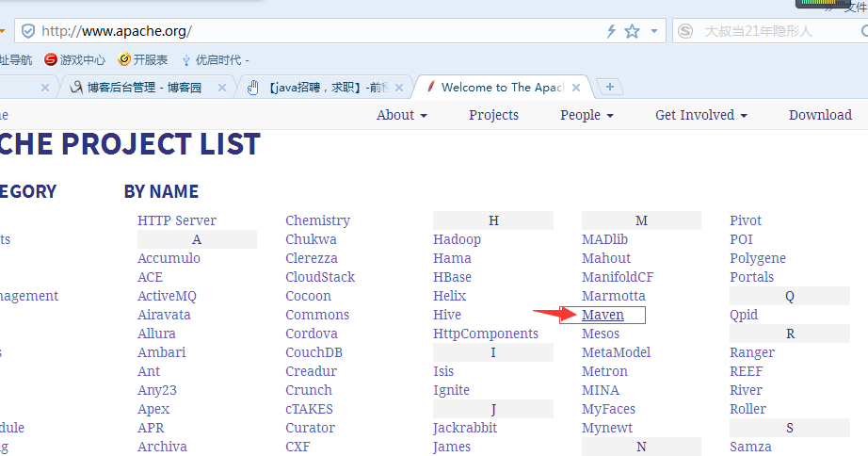
Task: Open the Samza project link
Action: [750, 447]
